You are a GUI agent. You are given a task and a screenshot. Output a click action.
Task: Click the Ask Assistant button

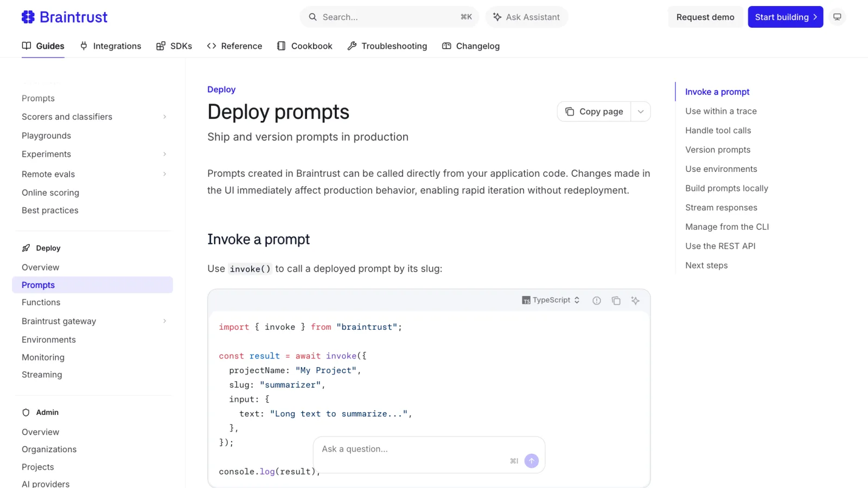526,17
